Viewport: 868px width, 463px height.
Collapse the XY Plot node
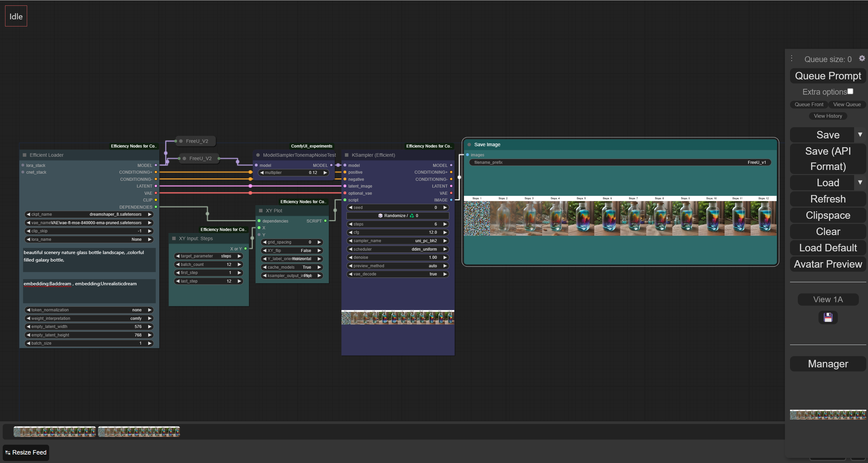point(261,211)
